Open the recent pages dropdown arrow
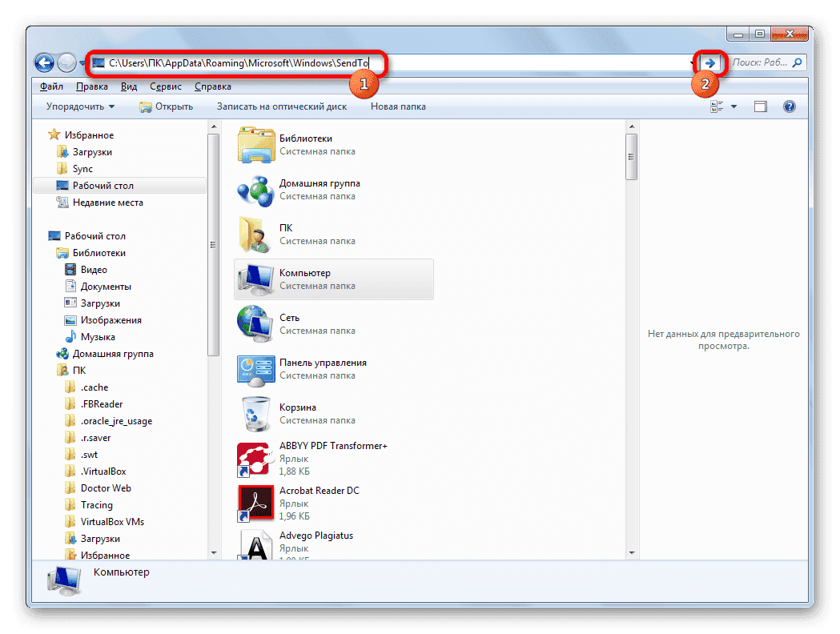The width and height of the screenshot is (840, 634). [x=82, y=63]
